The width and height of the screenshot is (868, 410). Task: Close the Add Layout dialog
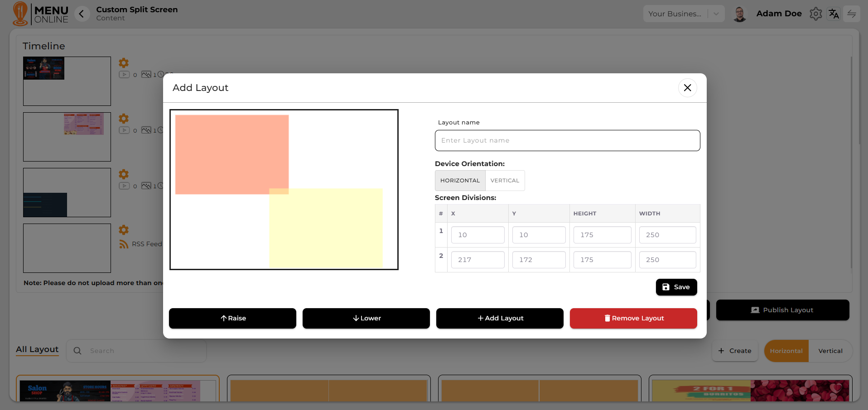(x=687, y=88)
